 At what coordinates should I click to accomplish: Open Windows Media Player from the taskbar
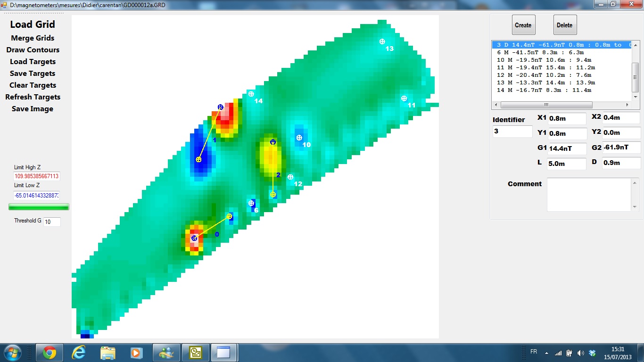(136, 353)
